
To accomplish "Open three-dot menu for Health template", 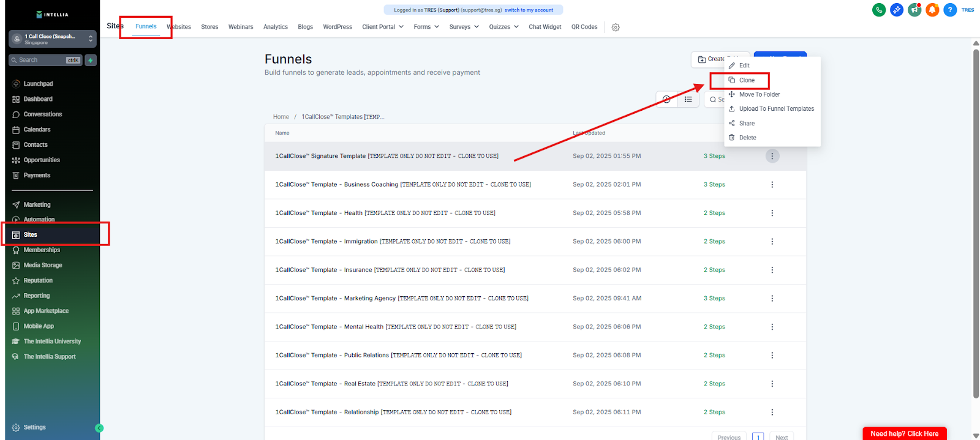I will 772,213.
